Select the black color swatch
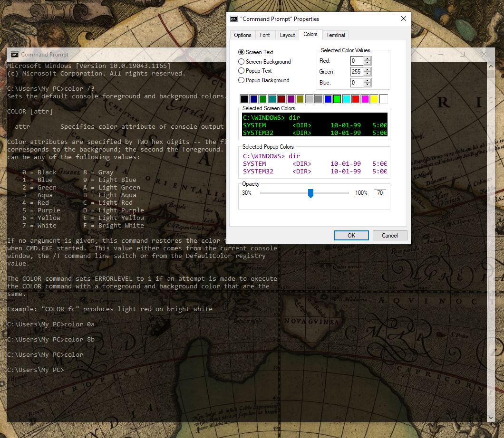Image resolution: width=504 pixels, height=438 pixels. pos(243,98)
